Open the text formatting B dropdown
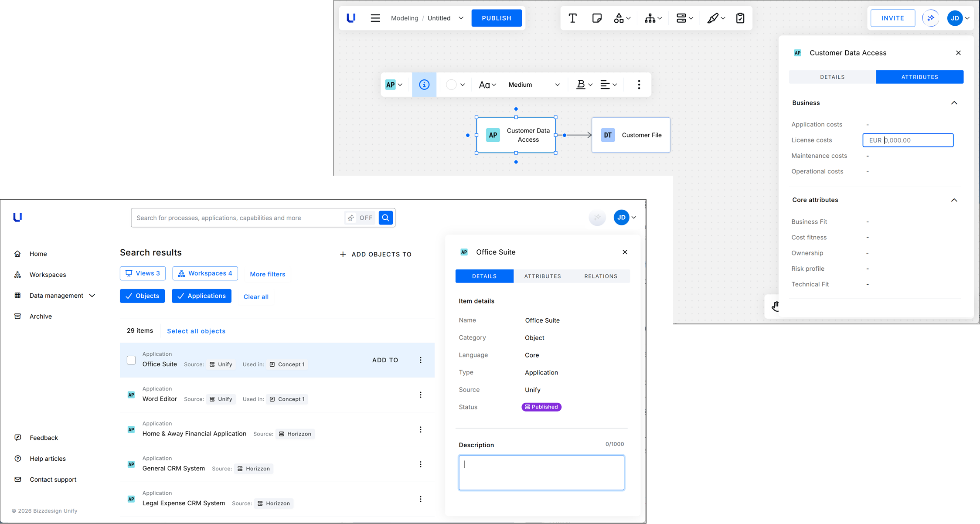 pos(584,85)
